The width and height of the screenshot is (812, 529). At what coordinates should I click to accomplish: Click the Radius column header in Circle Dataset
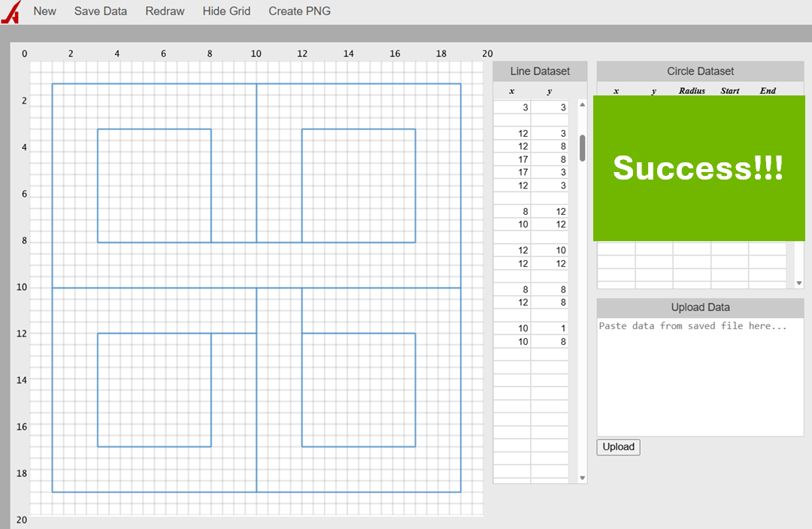[x=691, y=90]
